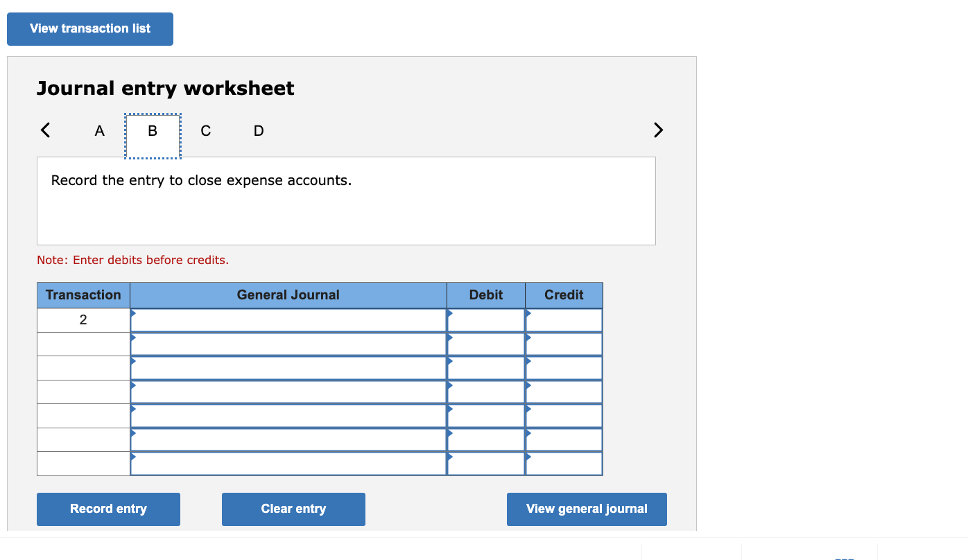Image resolution: width=968 pixels, height=560 pixels.
Task: Navigate to previous entry with left chevron
Action: (x=44, y=130)
